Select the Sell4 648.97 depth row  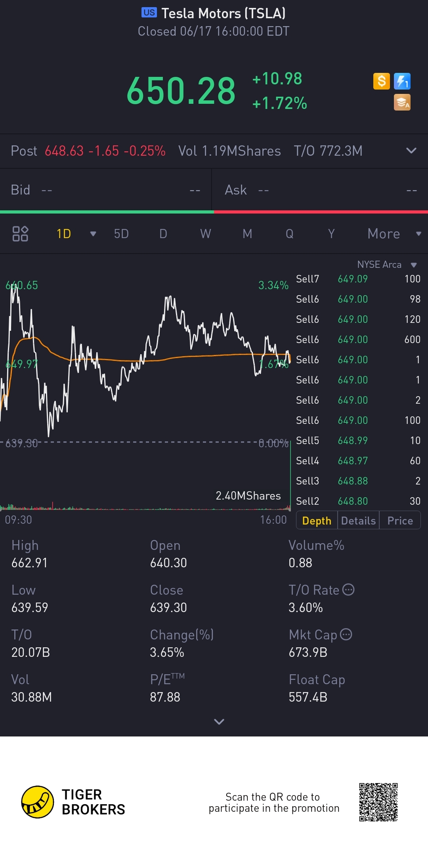click(358, 461)
